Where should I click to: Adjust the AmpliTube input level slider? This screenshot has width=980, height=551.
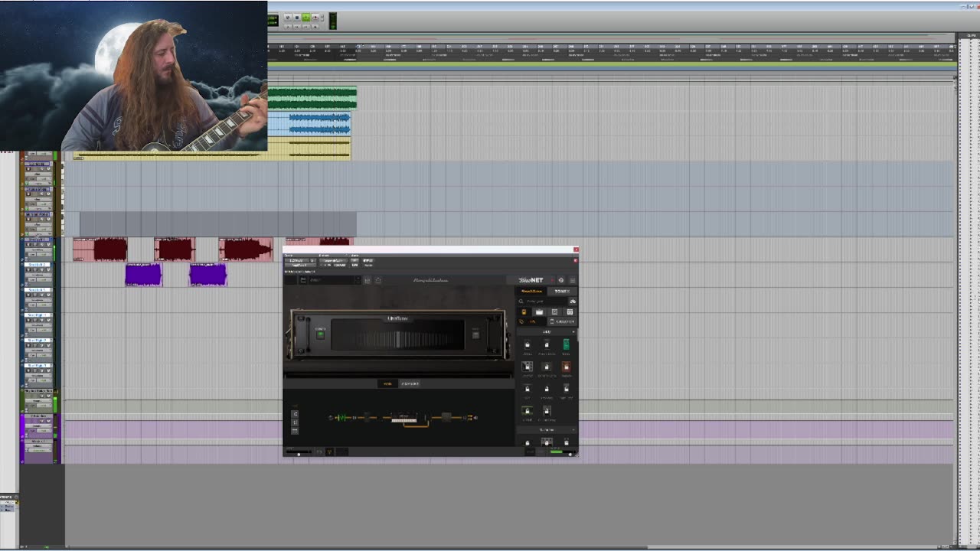(299, 452)
